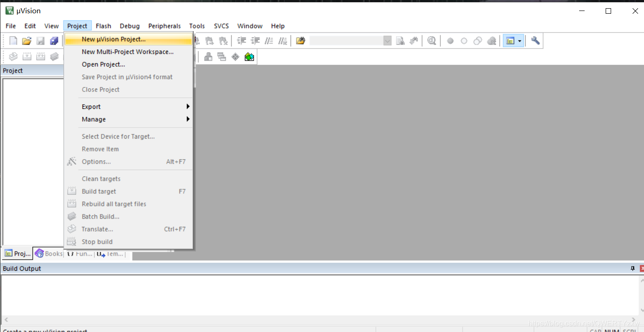Choose New µVision Project menu entry
Image resolution: width=644 pixels, height=332 pixels.
[x=129, y=39]
